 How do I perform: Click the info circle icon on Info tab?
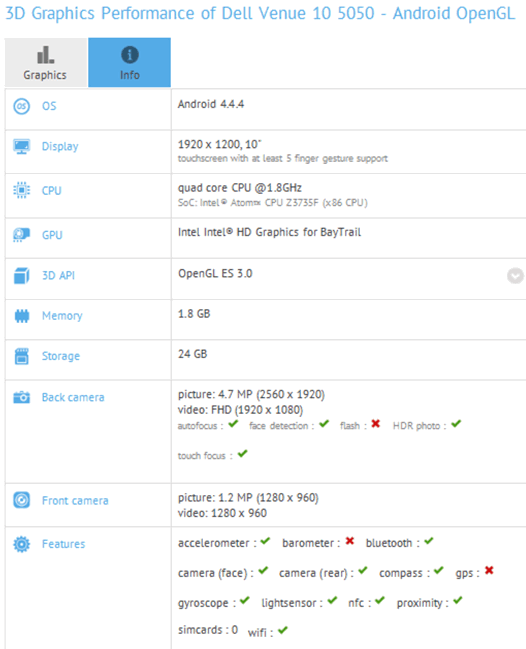tap(130, 55)
